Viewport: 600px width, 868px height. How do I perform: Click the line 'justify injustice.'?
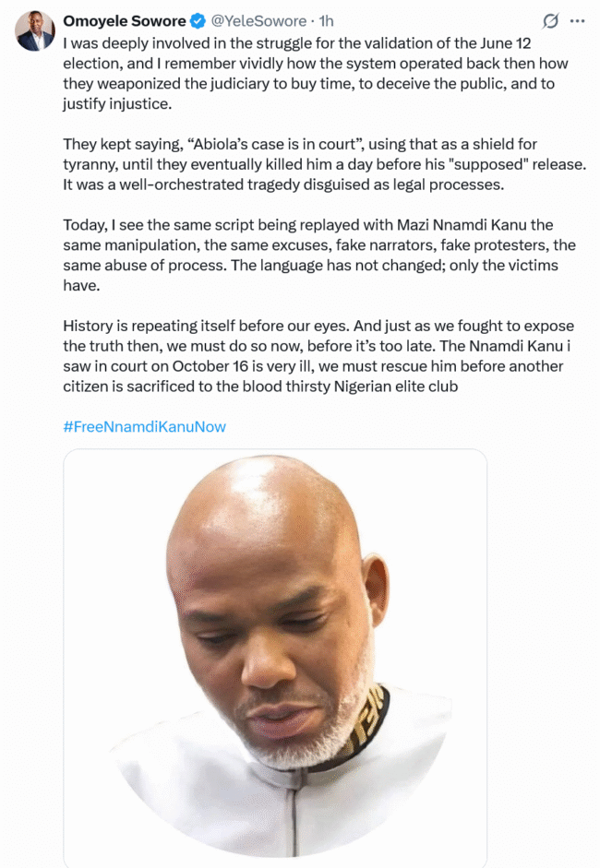pyautogui.click(x=117, y=104)
